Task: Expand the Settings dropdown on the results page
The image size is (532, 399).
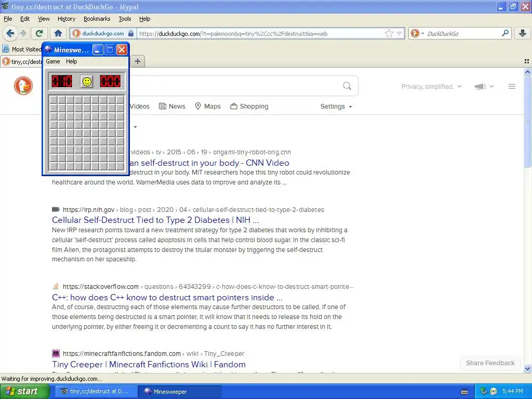Action: click(351, 107)
